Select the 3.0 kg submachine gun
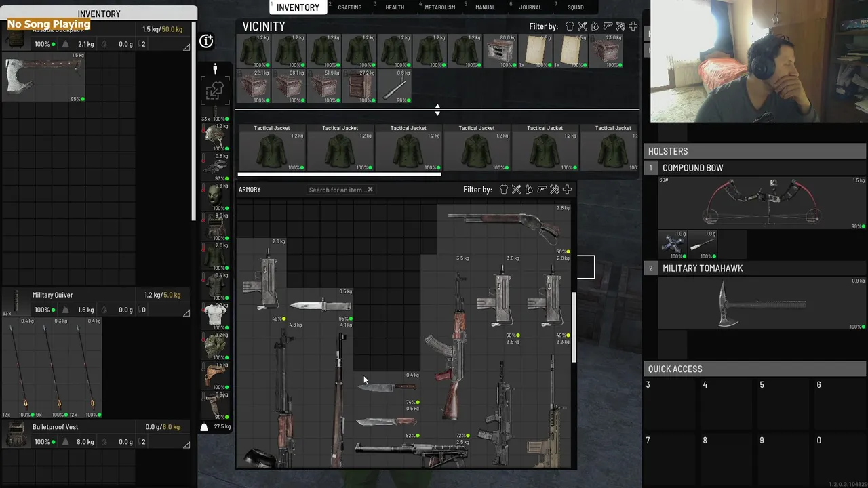 [497, 296]
